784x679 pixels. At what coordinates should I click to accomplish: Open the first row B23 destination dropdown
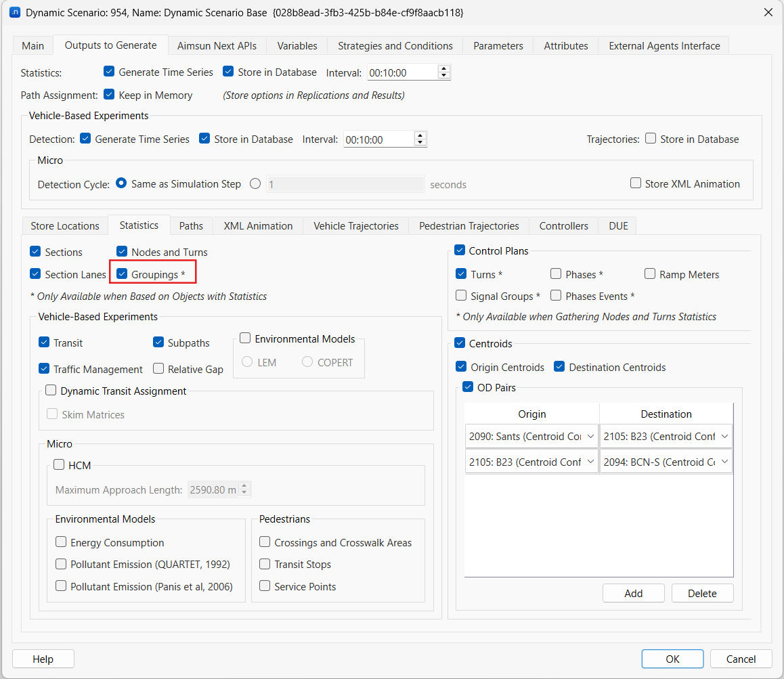click(x=666, y=437)
